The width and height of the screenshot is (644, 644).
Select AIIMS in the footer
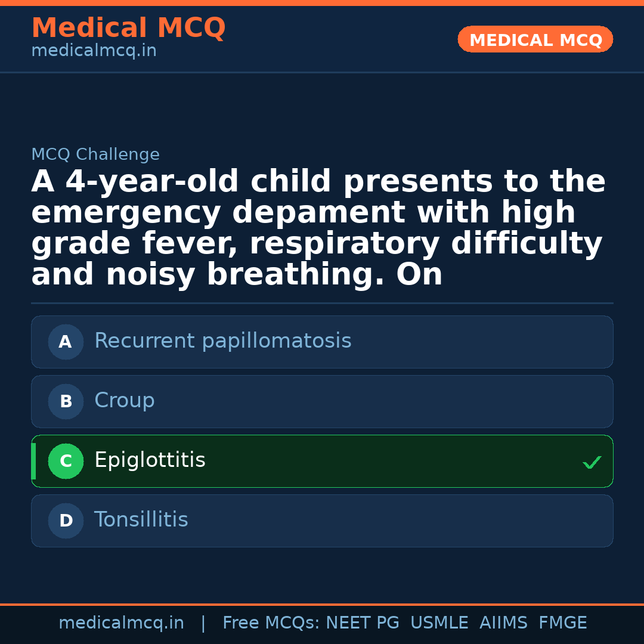(x=503, y=623)
